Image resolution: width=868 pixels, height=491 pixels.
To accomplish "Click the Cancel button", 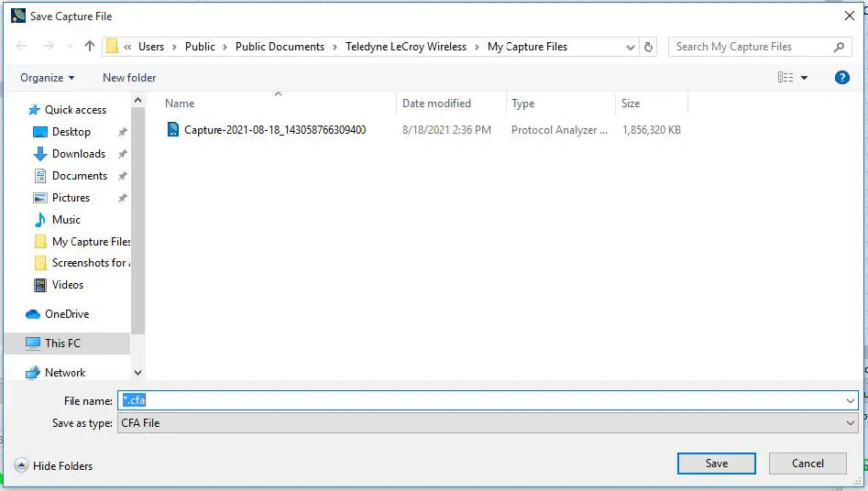I will coord(808,464).
